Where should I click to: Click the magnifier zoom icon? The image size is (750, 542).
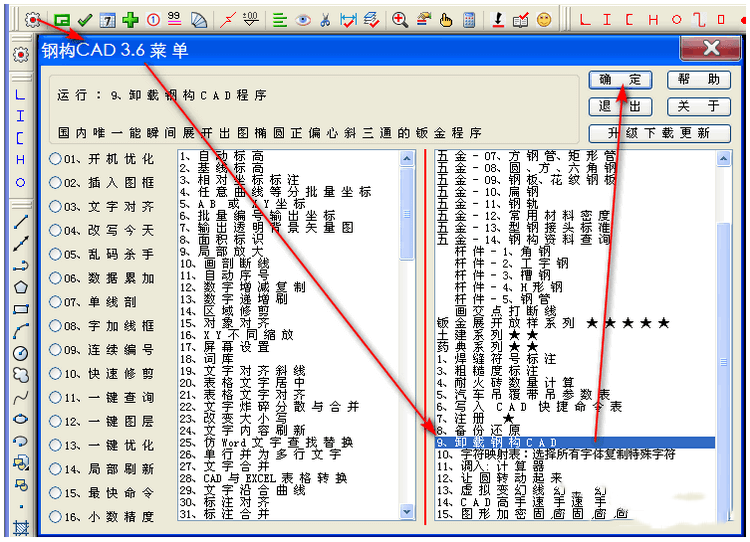399,20
